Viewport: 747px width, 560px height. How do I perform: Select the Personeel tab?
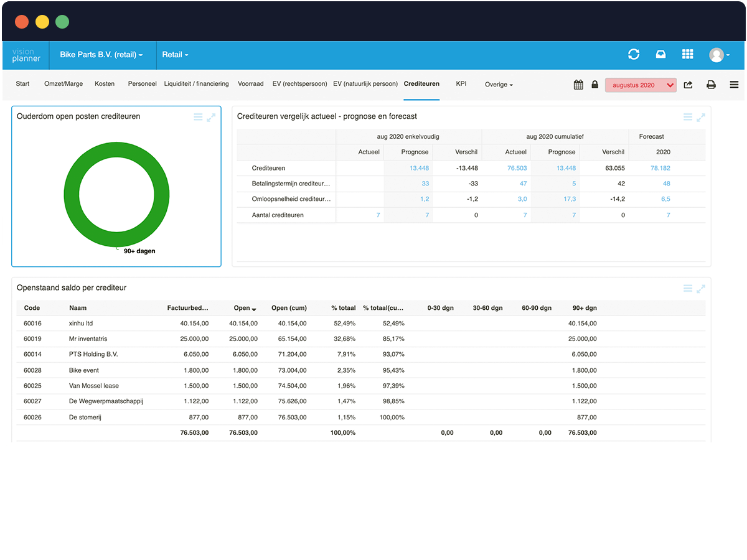pyautogui.click(x=143, y=83)
